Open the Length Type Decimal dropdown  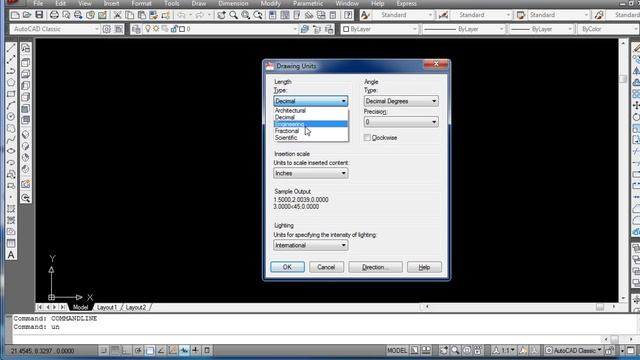click(x=311, y=101)
